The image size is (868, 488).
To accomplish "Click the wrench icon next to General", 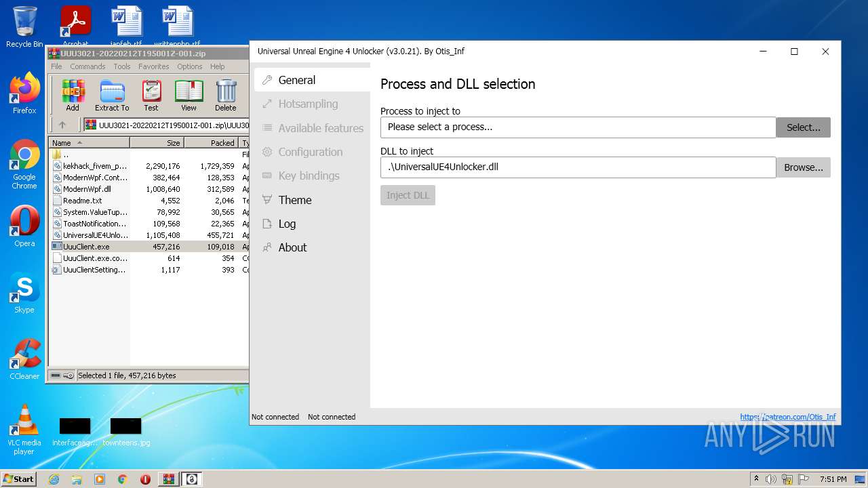I will tap(267, 80).
